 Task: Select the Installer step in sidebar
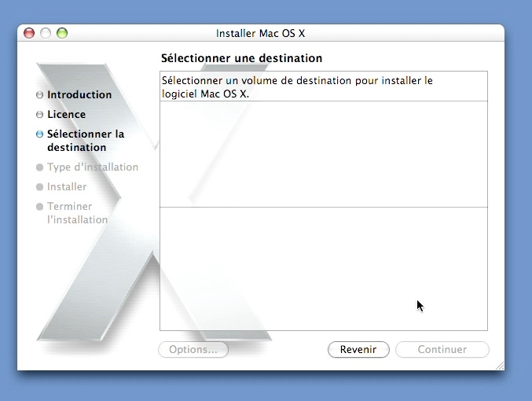pyautogui.click(x=67, y=187)
